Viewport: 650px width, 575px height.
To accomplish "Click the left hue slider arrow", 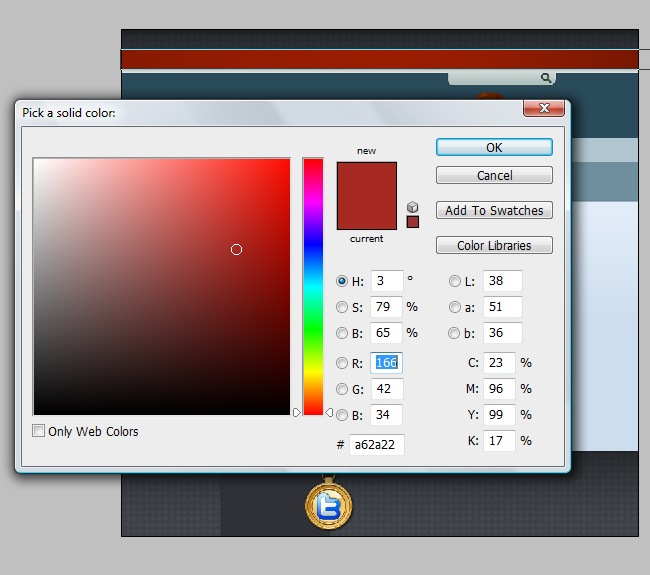I will point(296,412).
